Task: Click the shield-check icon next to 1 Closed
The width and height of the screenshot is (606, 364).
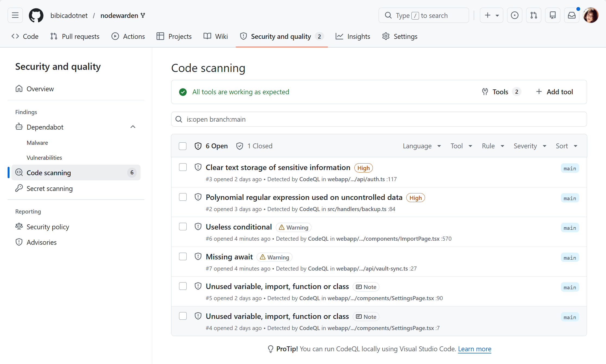Action: (240, 146)
